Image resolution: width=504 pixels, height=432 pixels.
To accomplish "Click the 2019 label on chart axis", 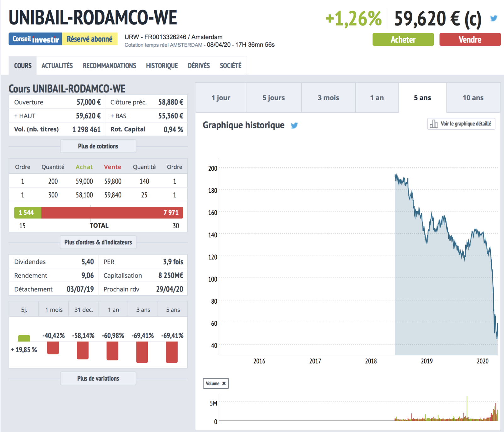I will (x=427, y=361).
